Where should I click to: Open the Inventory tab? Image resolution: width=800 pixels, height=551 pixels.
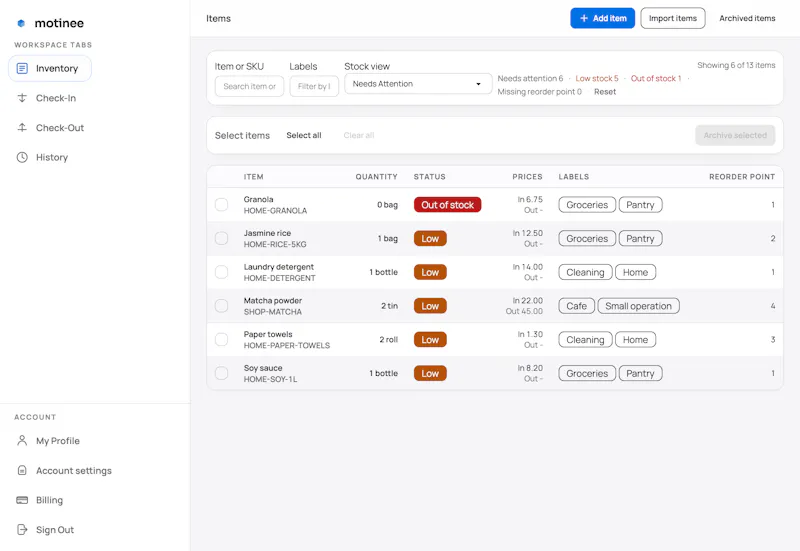point(49,68)
